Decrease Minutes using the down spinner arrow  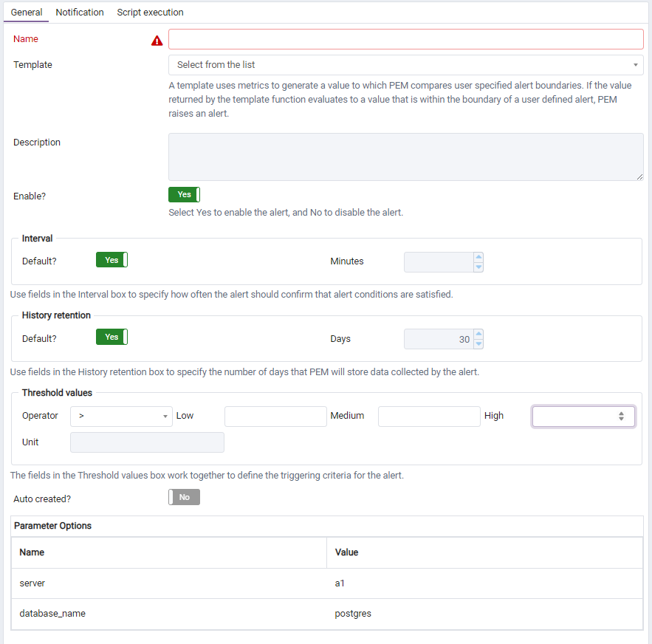tap(478, 267)
